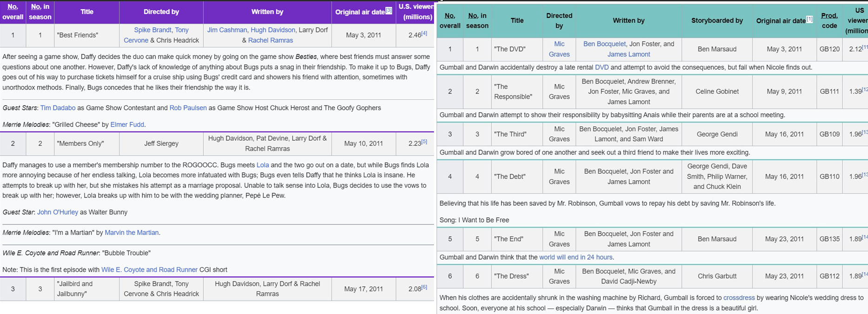Viewport: 868px width, 314px height.
Task: Open citation [5] next to 2.23 viewers
Action: [x=424, y=142]
